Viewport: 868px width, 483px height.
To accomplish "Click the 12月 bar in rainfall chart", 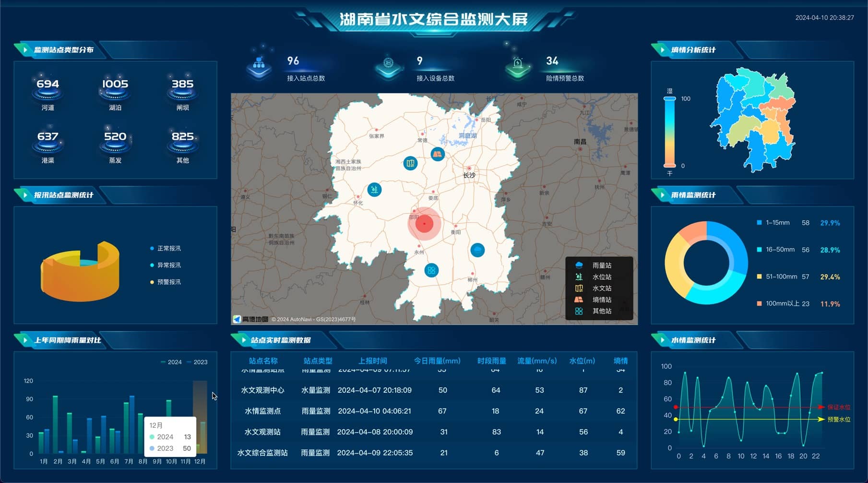I will coord(200,417).
